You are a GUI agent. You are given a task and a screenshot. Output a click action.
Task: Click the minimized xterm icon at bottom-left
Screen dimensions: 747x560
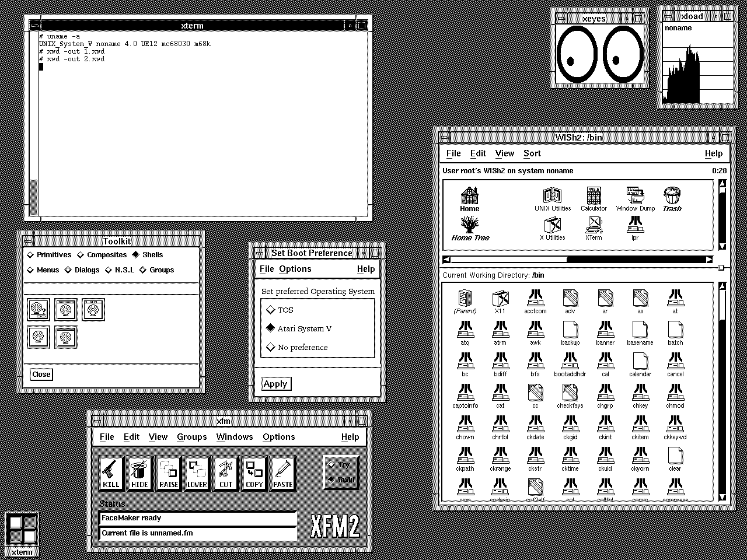click(22, 530)
